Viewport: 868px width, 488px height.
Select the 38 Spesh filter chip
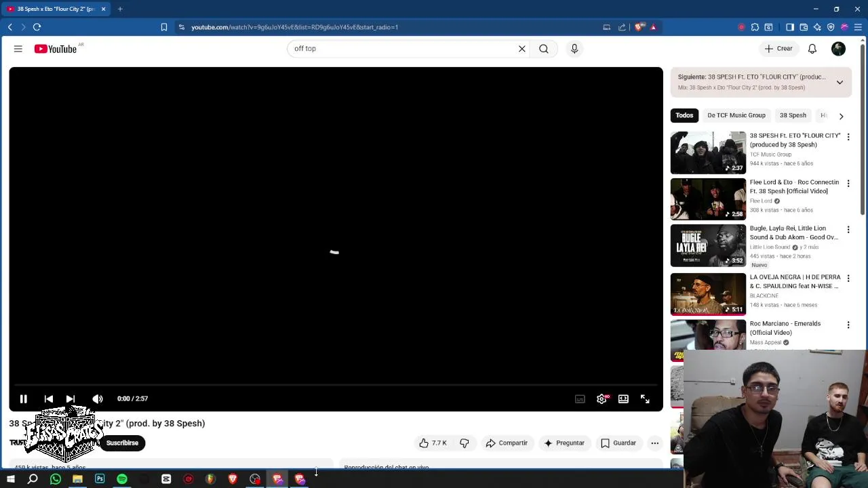tap(793, 115)
